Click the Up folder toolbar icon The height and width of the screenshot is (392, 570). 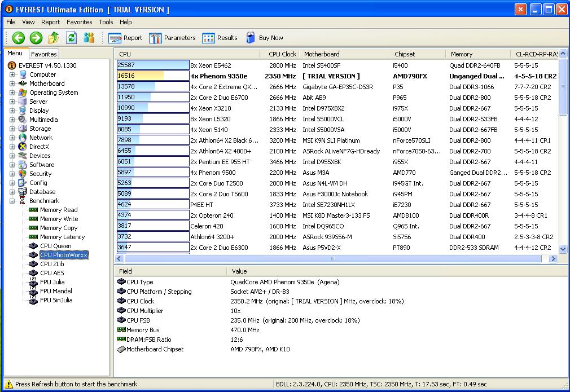(54, 38)
